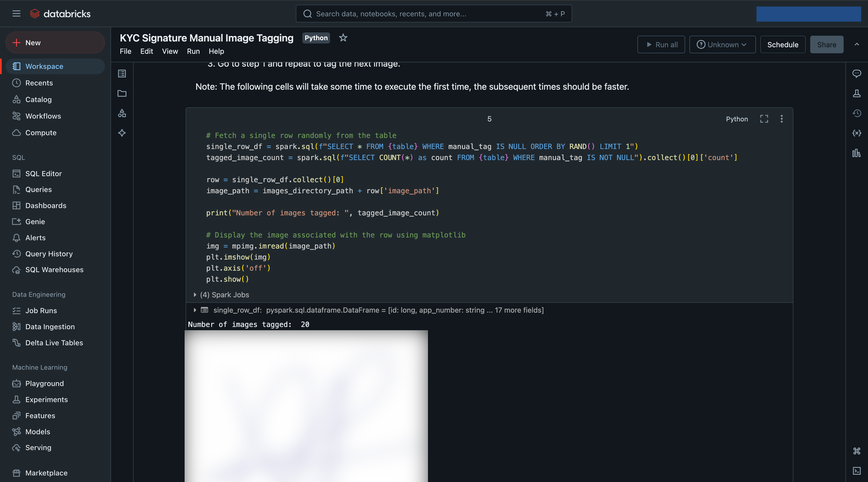Open the variable explorer panel

[857, 133]
